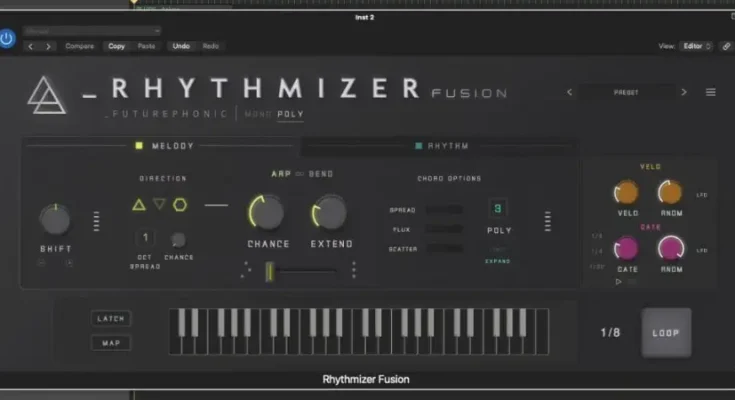
Task: Switch to Poly mode
Action: point(291,114)
